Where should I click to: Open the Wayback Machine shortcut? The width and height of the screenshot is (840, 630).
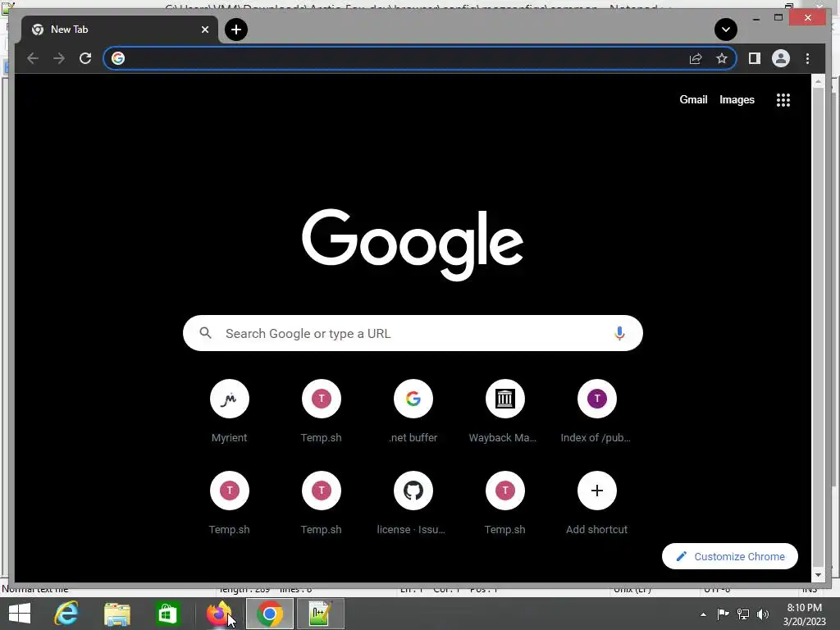pyautogui.click(x=504, y=412)
